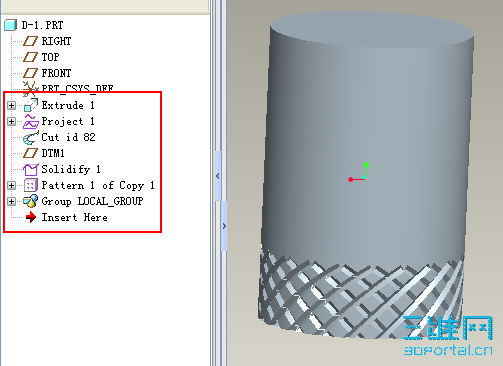Select the Cut id 82 icon
Image resolution: width=503 pixels, height=366 pixels.
[x=31, y=137]
